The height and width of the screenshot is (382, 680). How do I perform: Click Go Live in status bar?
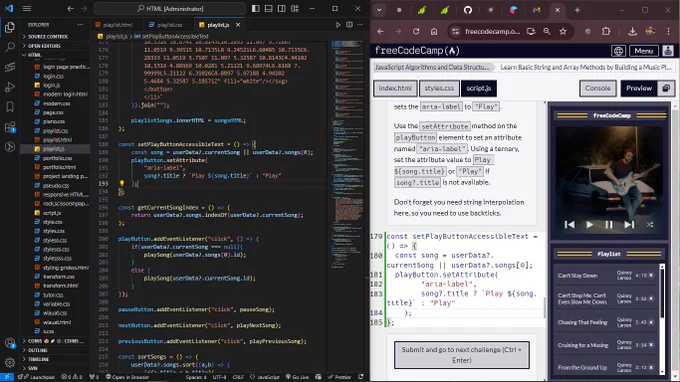[x=297, y=377]
